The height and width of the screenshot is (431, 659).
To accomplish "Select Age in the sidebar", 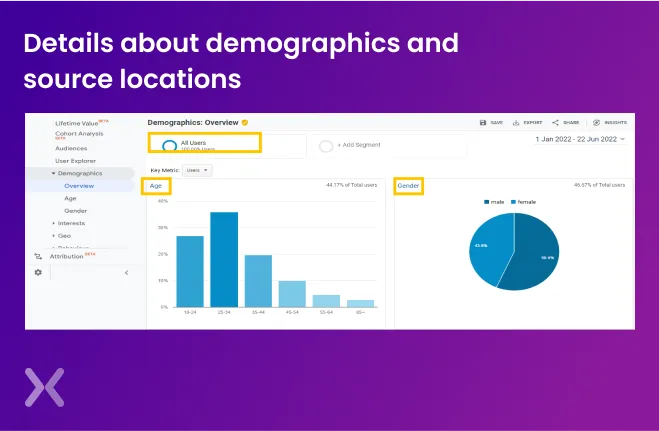I will 70,198.
